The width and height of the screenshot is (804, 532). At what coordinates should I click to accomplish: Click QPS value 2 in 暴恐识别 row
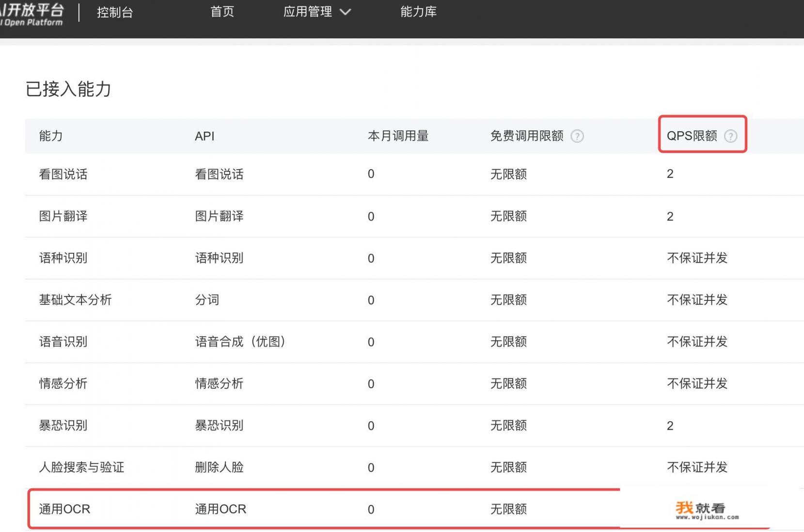[670, 426]
